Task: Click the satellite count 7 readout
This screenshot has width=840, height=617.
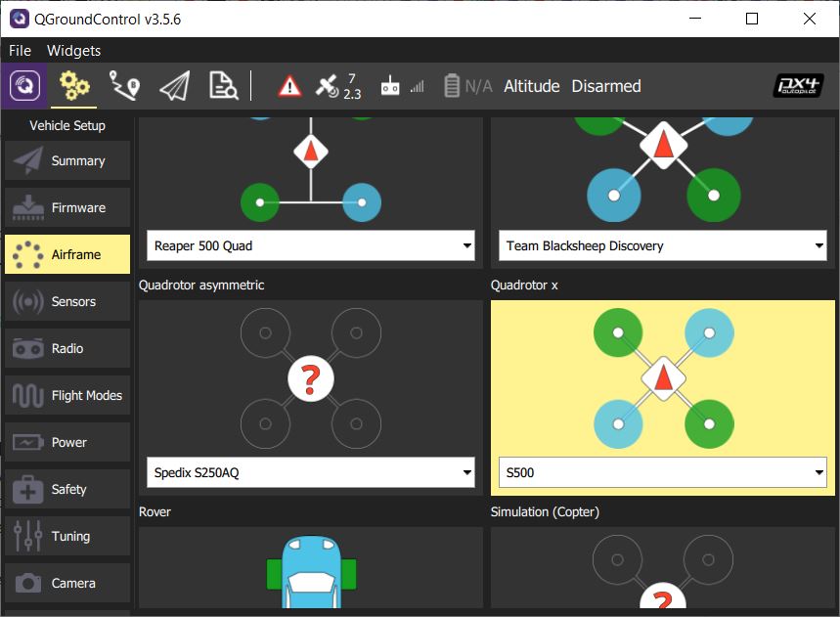Action: click(x=351, y=79)
